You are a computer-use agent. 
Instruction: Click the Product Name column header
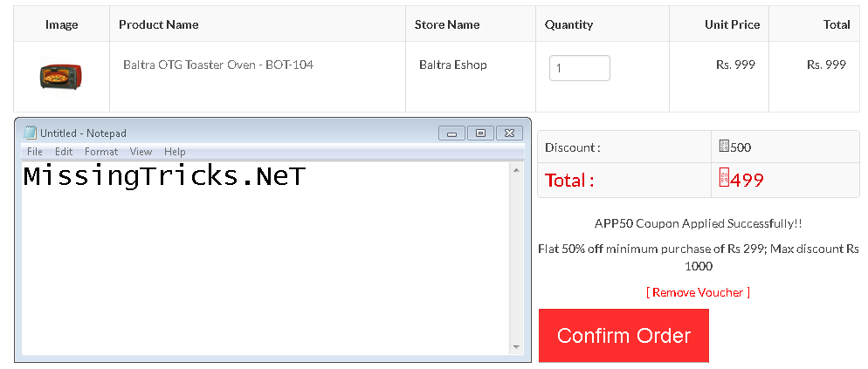[159, 24]
